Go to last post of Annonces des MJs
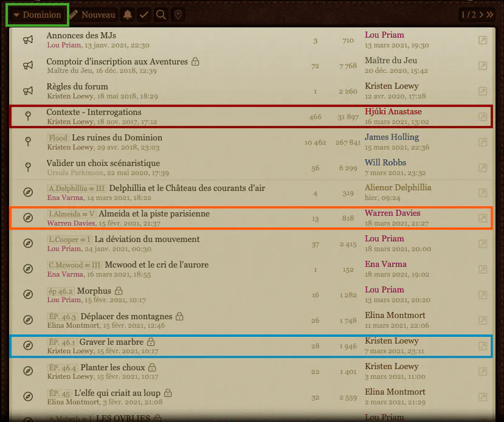504x422 pixels. click(x=483, y=40)
